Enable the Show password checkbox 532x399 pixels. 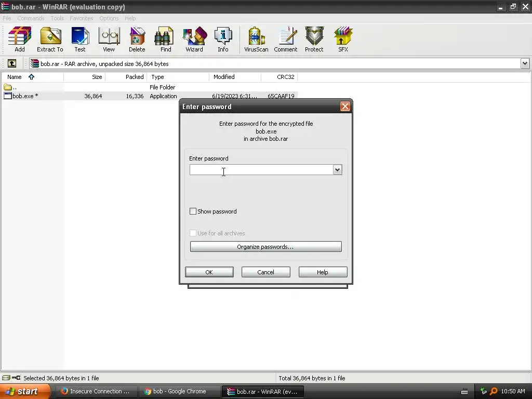[193, 211]
